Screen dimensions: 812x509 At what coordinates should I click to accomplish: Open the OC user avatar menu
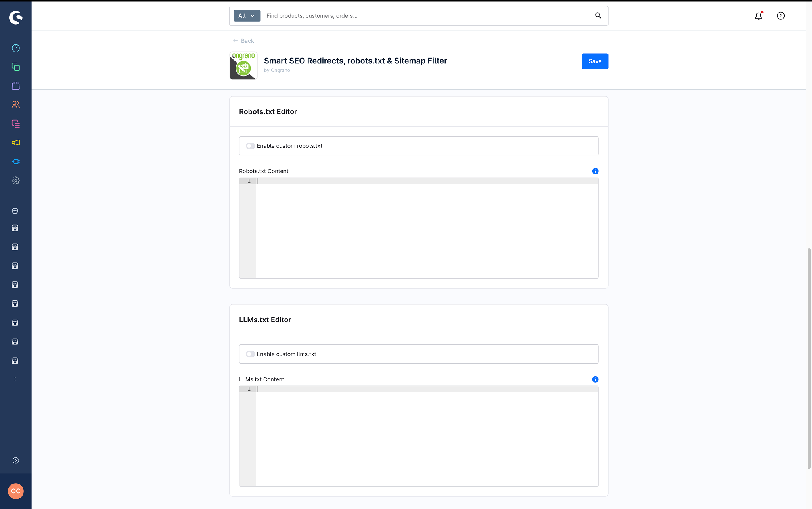click(16, 491)
